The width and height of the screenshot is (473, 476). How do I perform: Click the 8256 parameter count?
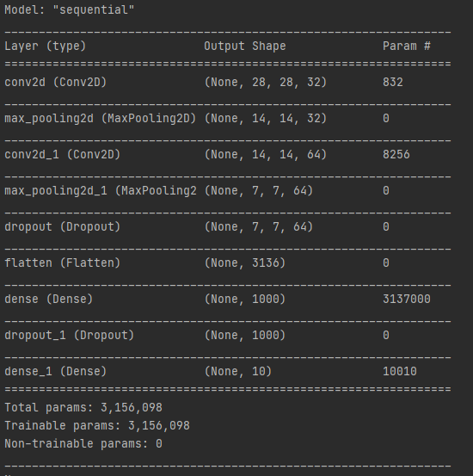pyautogui.click(x=396, y=155)
